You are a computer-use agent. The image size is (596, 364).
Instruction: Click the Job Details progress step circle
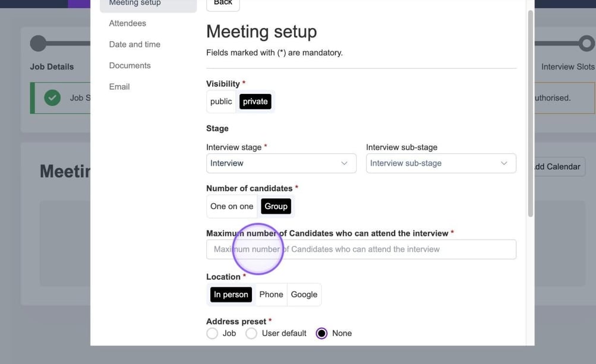pyautogui.click(x=38, y=43)
